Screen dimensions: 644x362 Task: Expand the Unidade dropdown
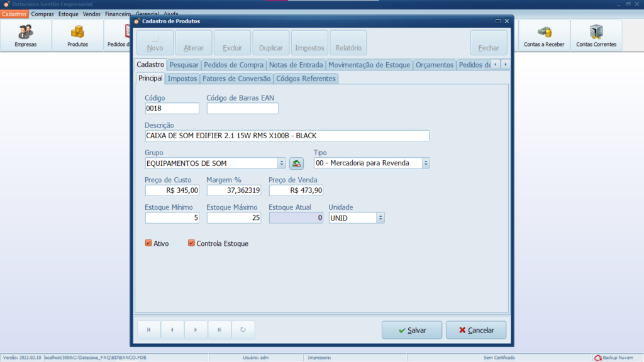point(380,218)
